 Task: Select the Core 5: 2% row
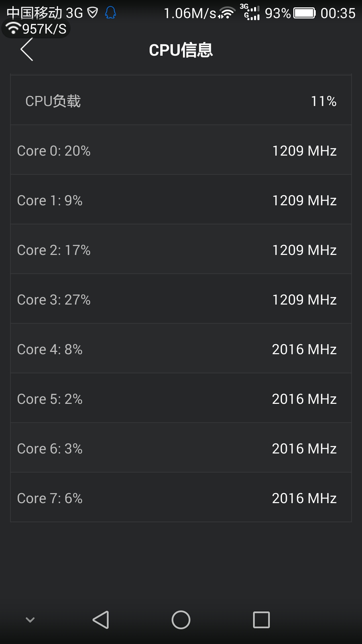(181, 399)
